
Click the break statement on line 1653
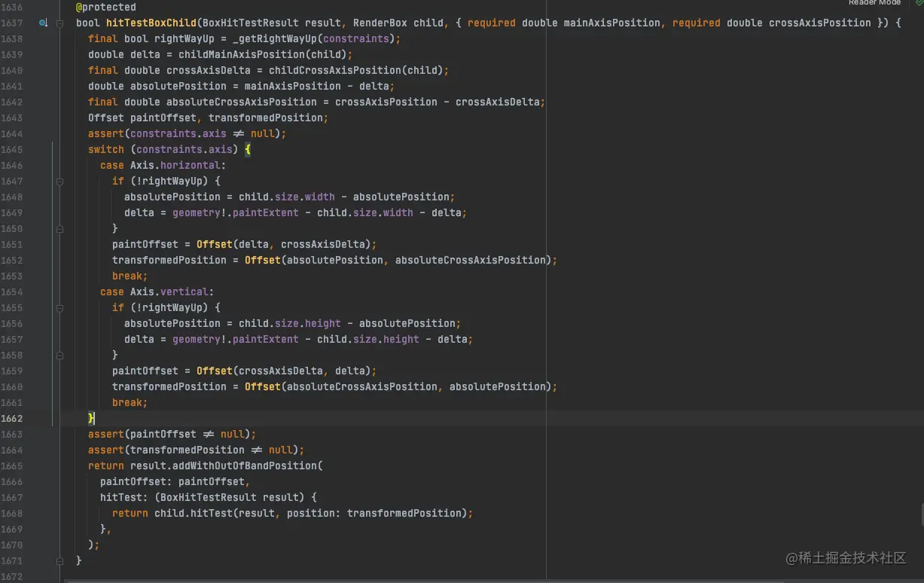point(130,276)
